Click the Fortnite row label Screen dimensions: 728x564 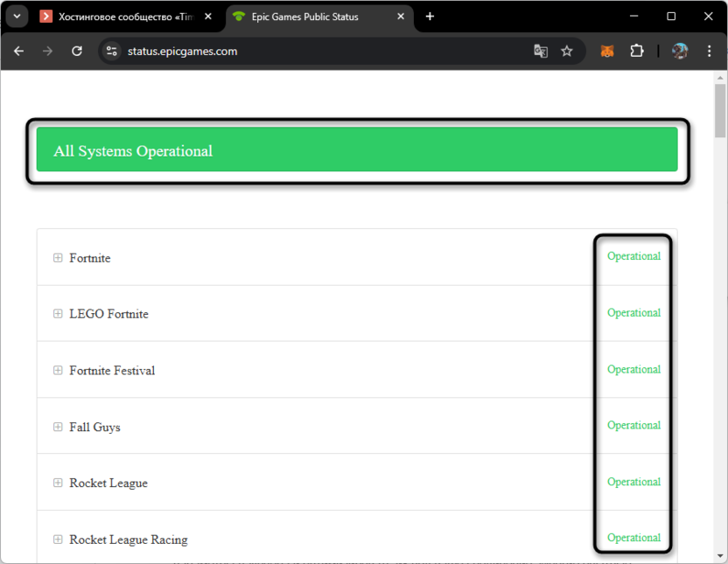click(x=90, y=258)
